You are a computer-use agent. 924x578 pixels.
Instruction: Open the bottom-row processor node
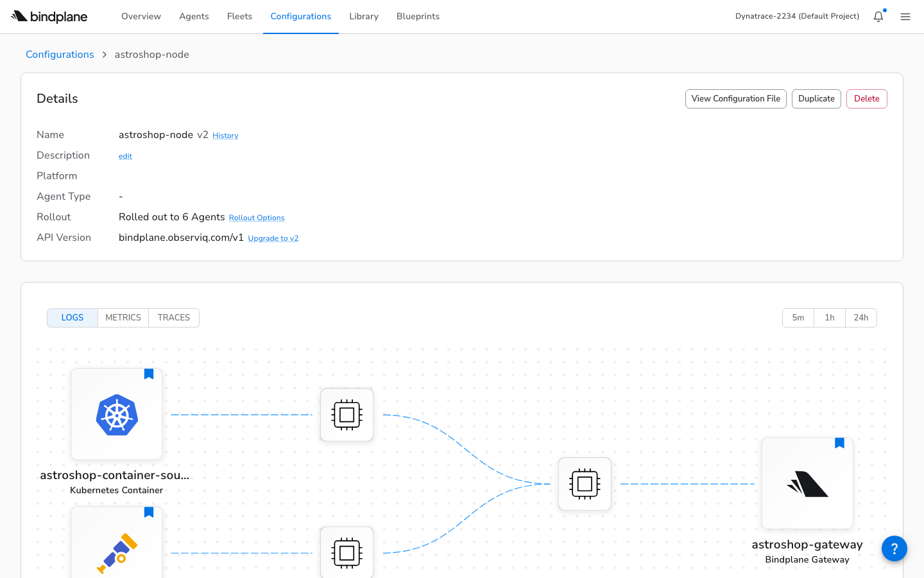coord(346,552)
